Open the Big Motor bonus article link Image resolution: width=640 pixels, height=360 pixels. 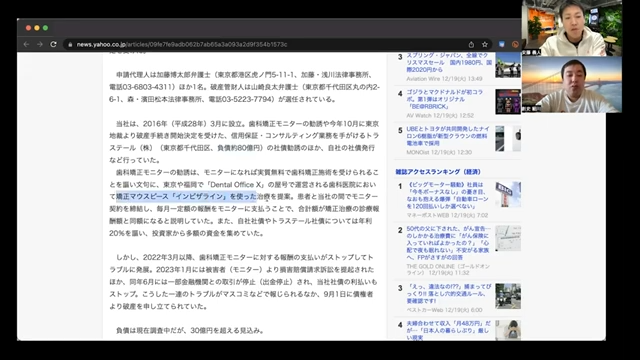tap(447, 195)
